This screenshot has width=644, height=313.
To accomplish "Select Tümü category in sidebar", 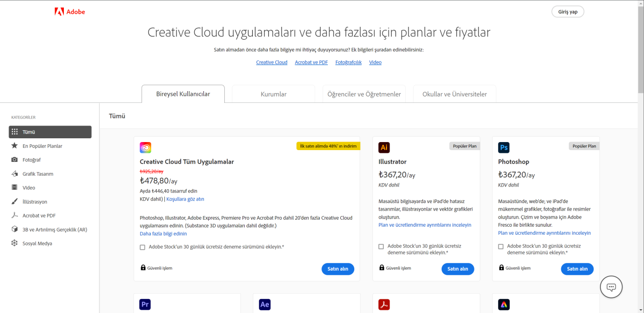I will [x=50, y=132].
